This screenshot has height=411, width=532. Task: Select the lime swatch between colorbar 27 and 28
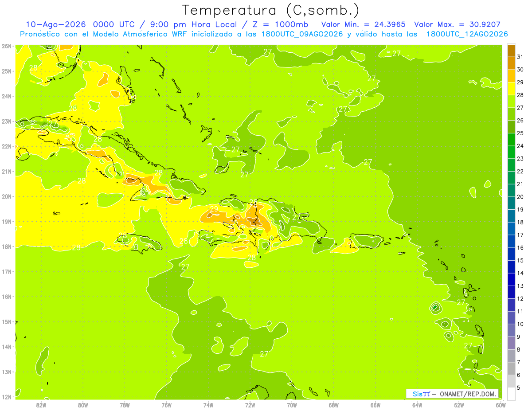pos(511,101)
